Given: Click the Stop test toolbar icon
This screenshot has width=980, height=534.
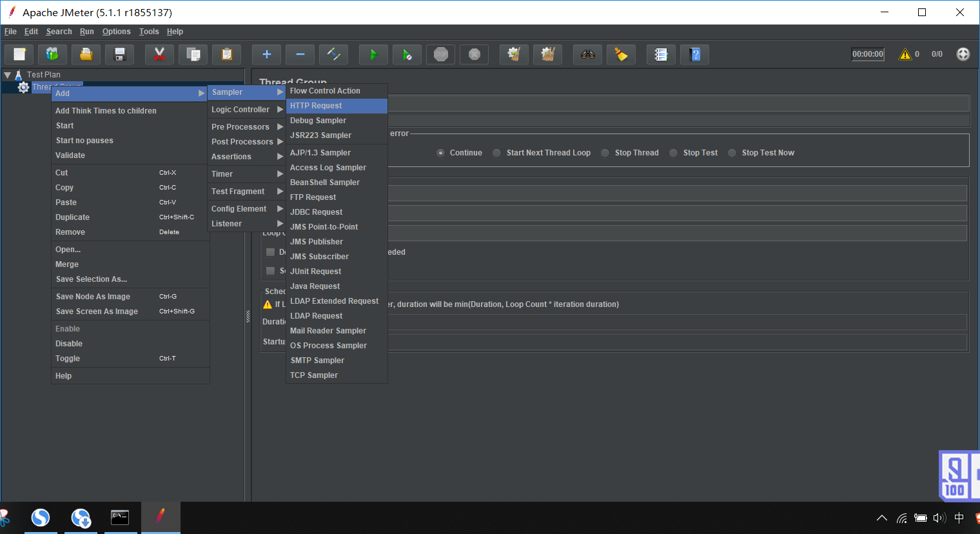Looking at the screenshot, I should 441,55.
